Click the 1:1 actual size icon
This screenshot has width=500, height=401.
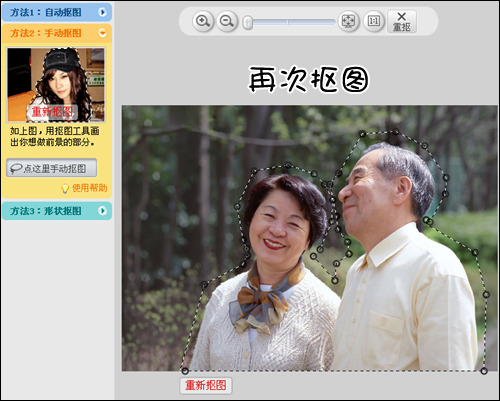pyautogui.click(x=374, y=21)
